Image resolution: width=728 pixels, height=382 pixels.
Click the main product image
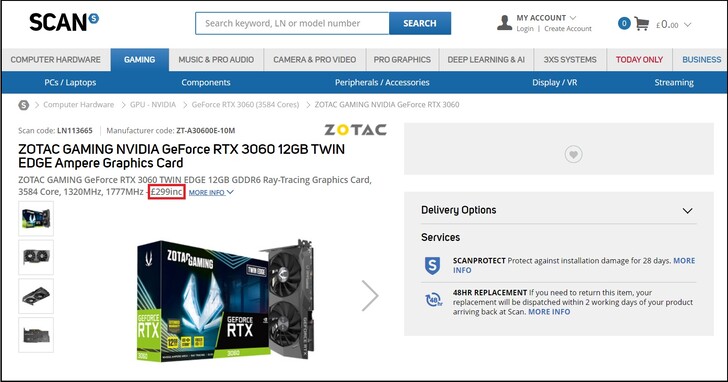(226, 300)
